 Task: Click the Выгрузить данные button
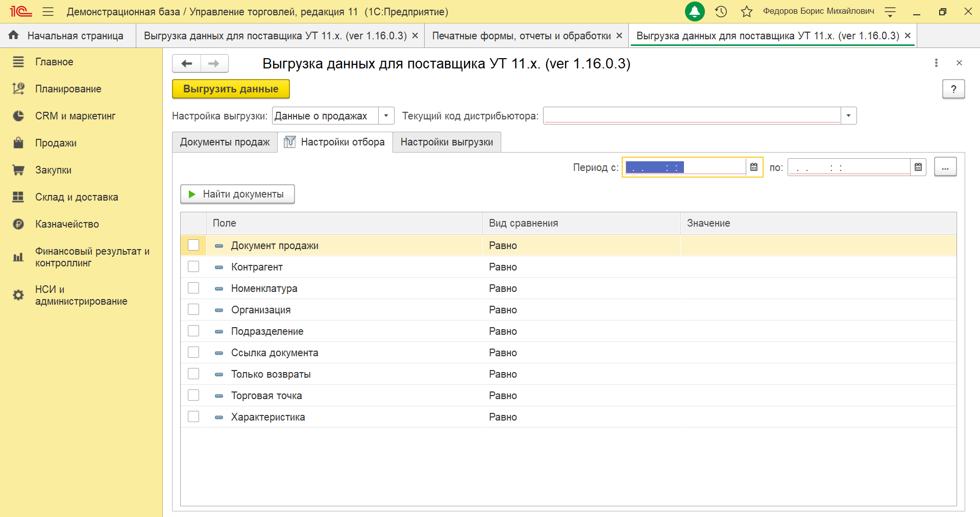click(x=231, y=89)
